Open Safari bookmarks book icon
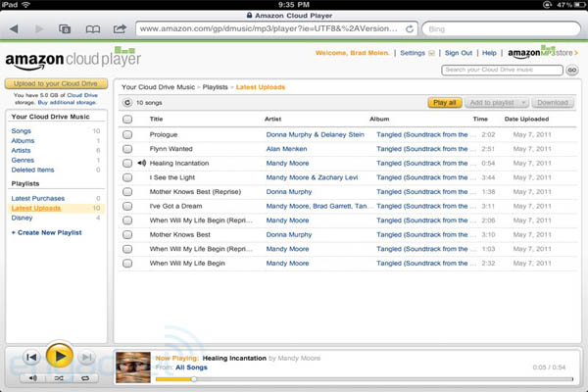Image resolution: width=588 pixels, height=392 pixels. click(93, 29)
